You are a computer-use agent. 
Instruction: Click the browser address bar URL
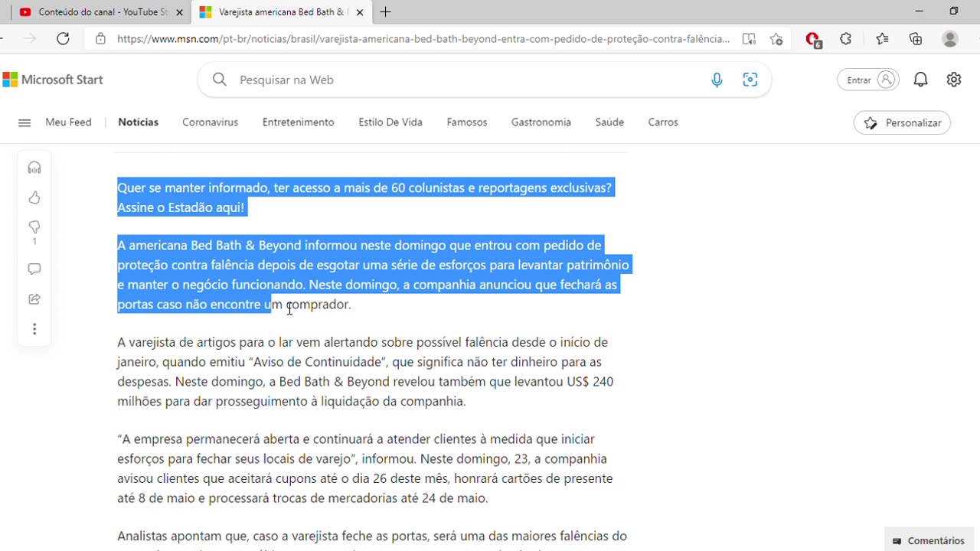tap(423, 38)
